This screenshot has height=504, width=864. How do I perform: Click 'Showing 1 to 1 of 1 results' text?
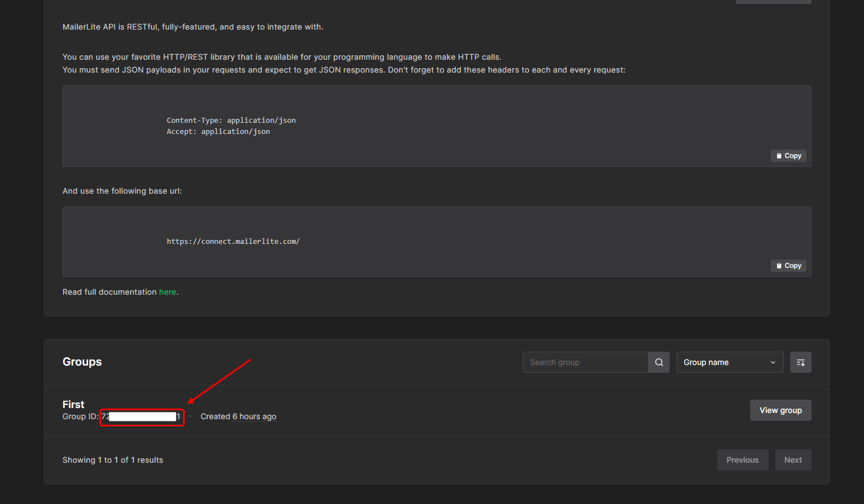[113, 460]
